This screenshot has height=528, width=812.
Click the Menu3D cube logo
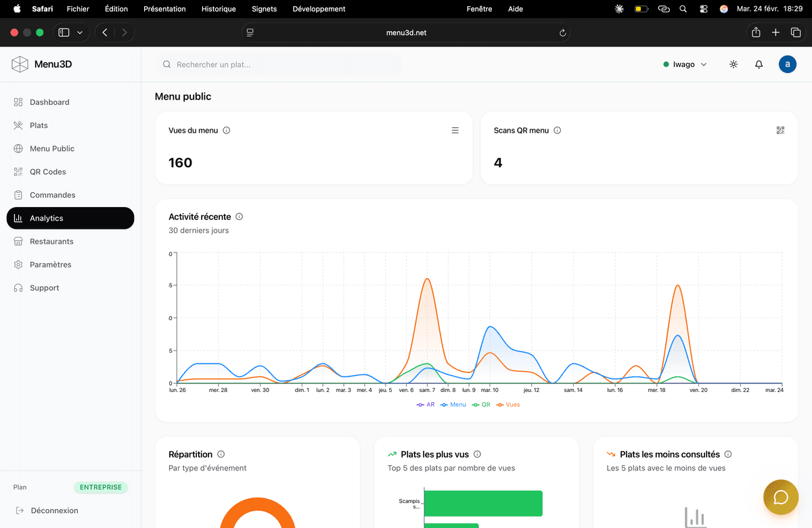[20, 64]
